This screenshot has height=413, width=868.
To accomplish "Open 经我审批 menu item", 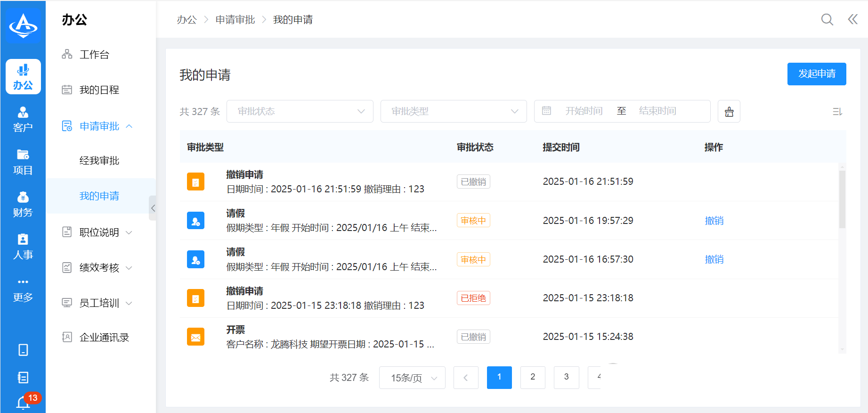I will [x=99, y=161].
